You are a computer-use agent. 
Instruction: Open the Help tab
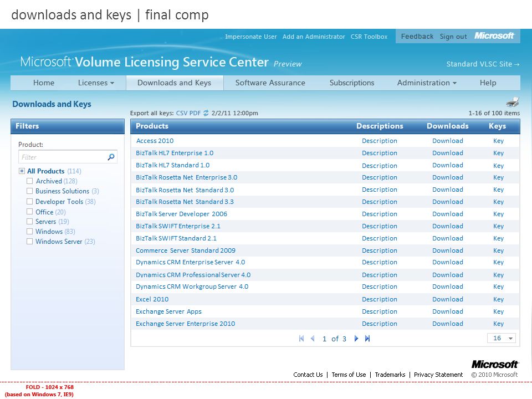click(x=488, y=83)
